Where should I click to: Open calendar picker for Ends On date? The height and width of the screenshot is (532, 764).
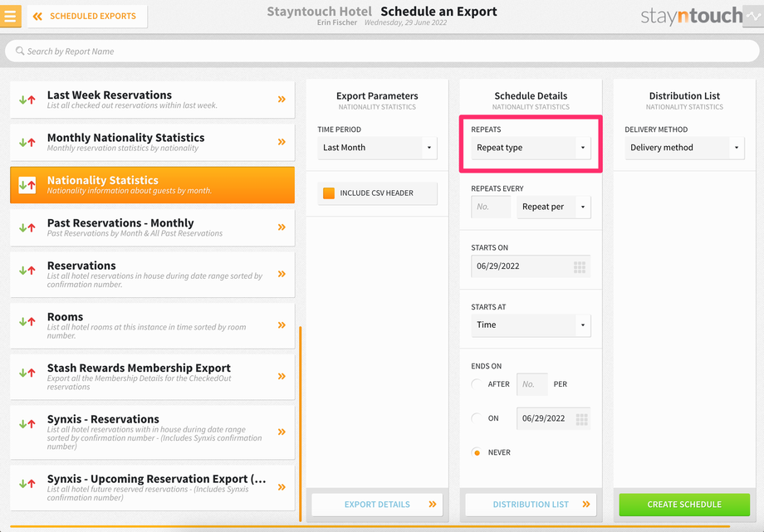(582, 419)
